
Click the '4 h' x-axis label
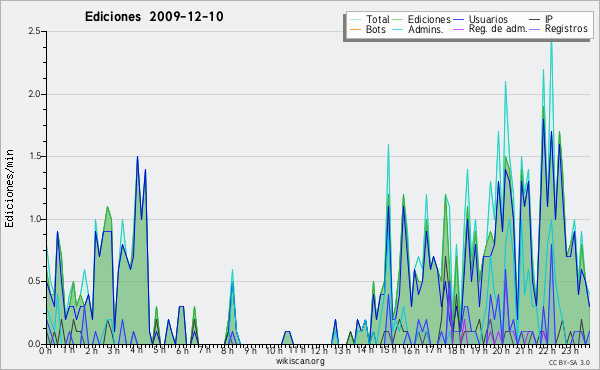136,351
